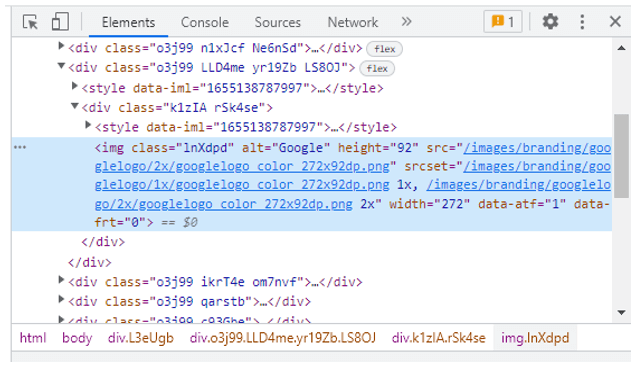Expand the div o3j99 qarstb node
Viewport: 632px width, 368px height.
(61, 299)
